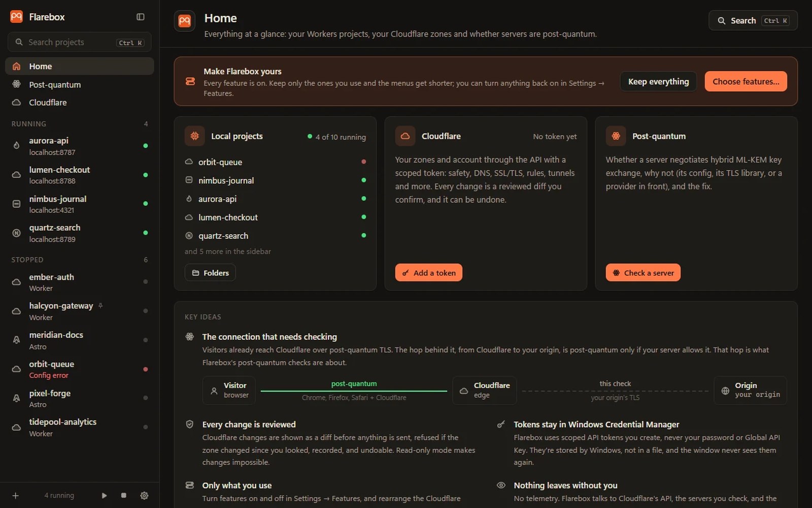Select quartz-search in the sidebar
Viewport: 812px width, 508px height.
point(80,233)
